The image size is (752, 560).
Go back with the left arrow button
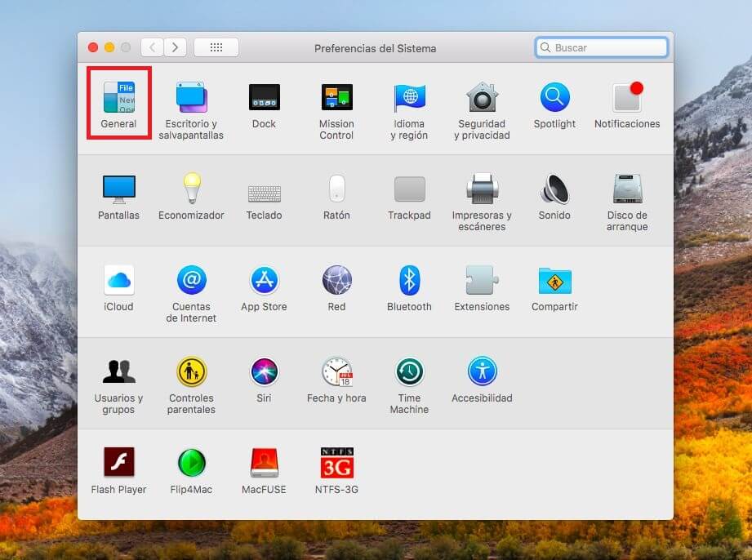[x=153, y=47]
